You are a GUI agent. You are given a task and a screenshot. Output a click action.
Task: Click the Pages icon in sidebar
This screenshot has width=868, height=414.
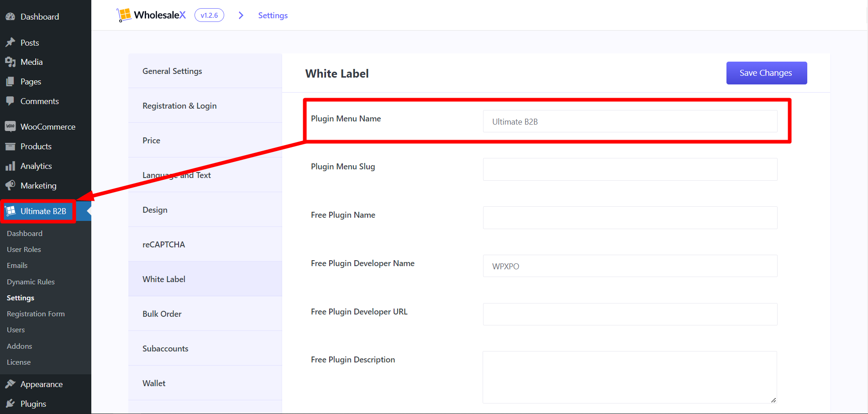10,82
